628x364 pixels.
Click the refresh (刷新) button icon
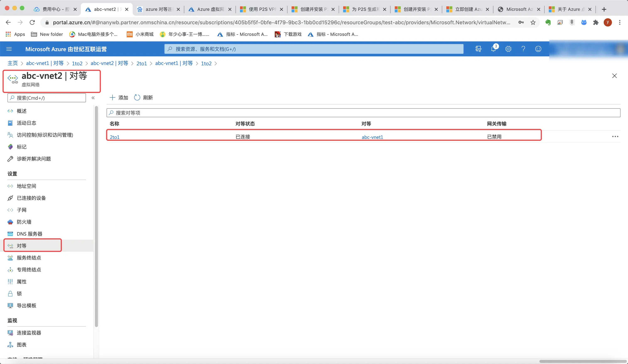(137, 98)
